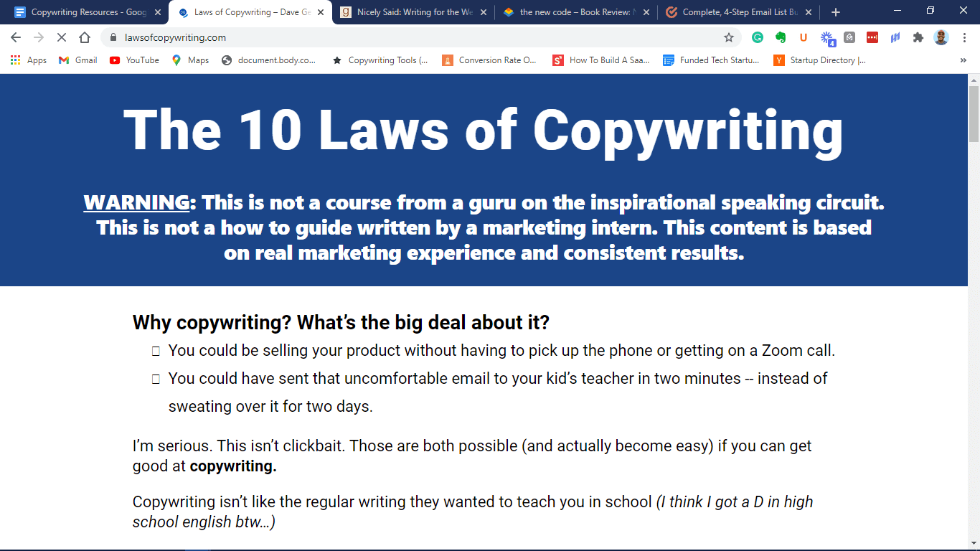This screenshot has width=980, height=551.
Task: Open the Startup Directory bookmark
Action: coord(820,60)
